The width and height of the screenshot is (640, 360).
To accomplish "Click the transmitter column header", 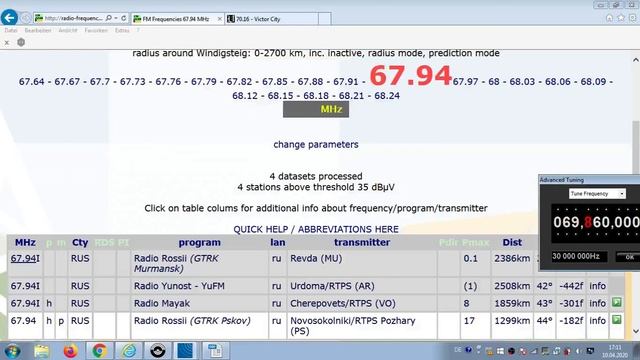I will point(362,242).
